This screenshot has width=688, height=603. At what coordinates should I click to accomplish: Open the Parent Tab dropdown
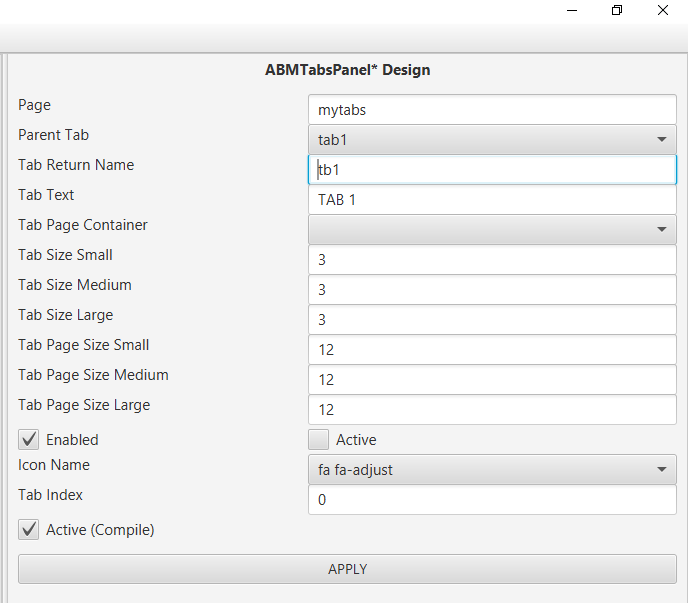492,140
